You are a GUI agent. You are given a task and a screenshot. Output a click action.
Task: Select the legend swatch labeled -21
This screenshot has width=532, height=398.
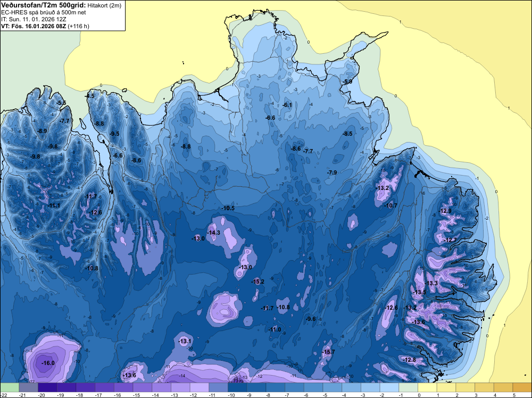pos(29,387)
